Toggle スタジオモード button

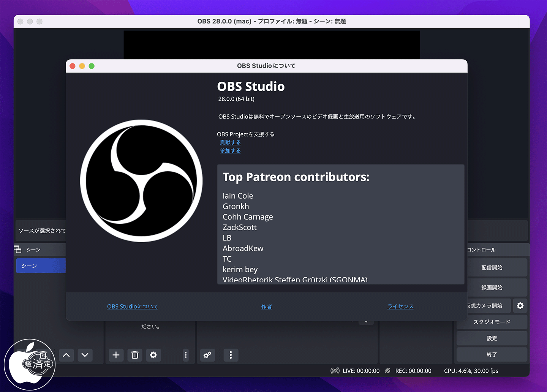point(492,322)
